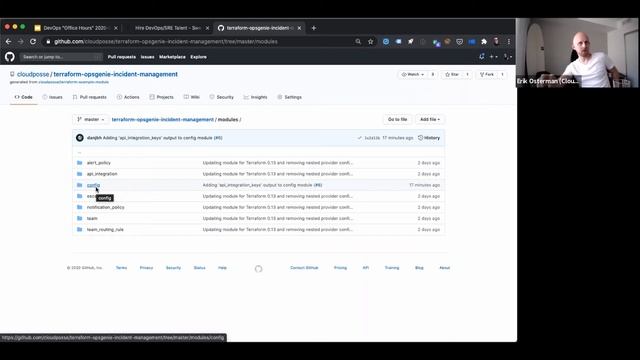
Task: Switch to the DevOps Office Hours browser tab
Action: [76, 28]
